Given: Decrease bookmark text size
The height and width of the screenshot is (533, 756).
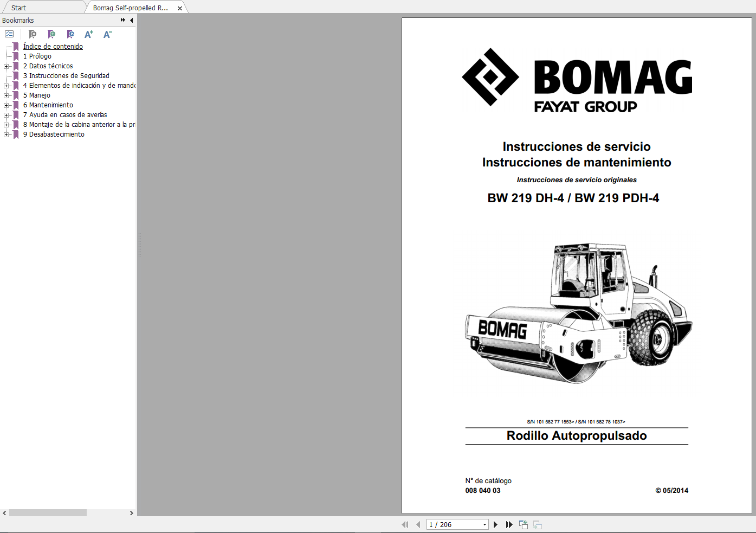Looking at the screenshot, I should pos(107,34).
